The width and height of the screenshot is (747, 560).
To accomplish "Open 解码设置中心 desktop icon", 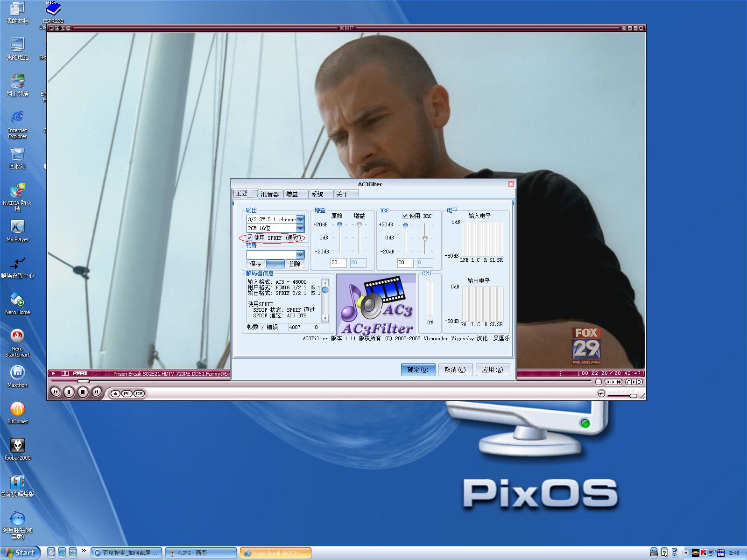I will 17,267.
